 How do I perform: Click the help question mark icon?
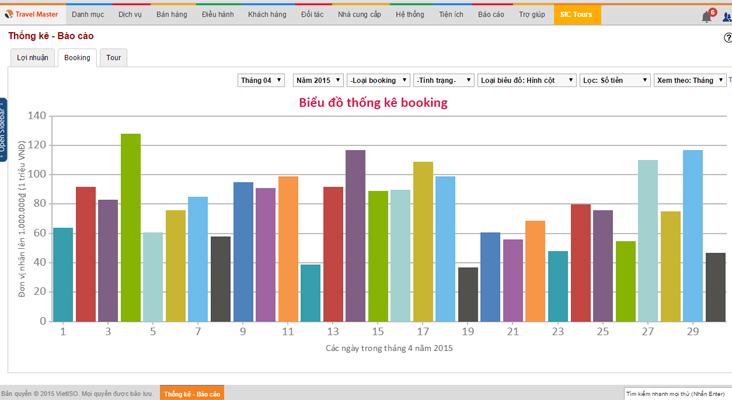click(x=727, y=37)
